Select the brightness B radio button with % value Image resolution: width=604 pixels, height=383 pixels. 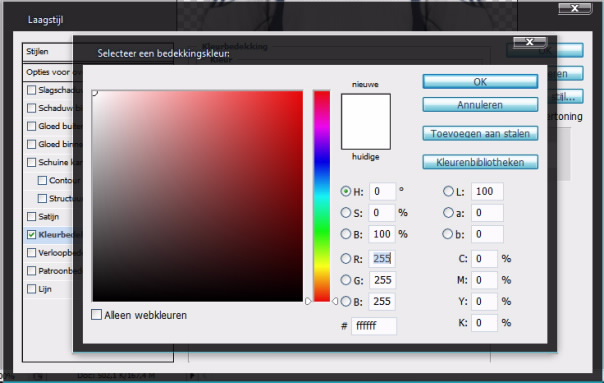click(346, 233)
